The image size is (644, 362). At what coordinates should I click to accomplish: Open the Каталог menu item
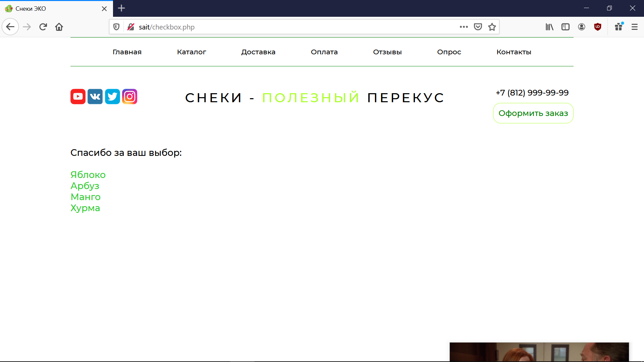pos(192,52)
